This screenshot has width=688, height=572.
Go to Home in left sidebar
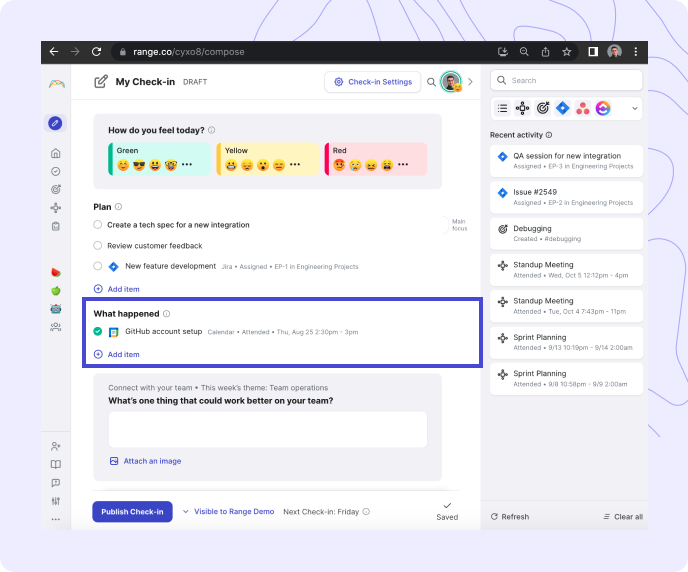[56, 153]
